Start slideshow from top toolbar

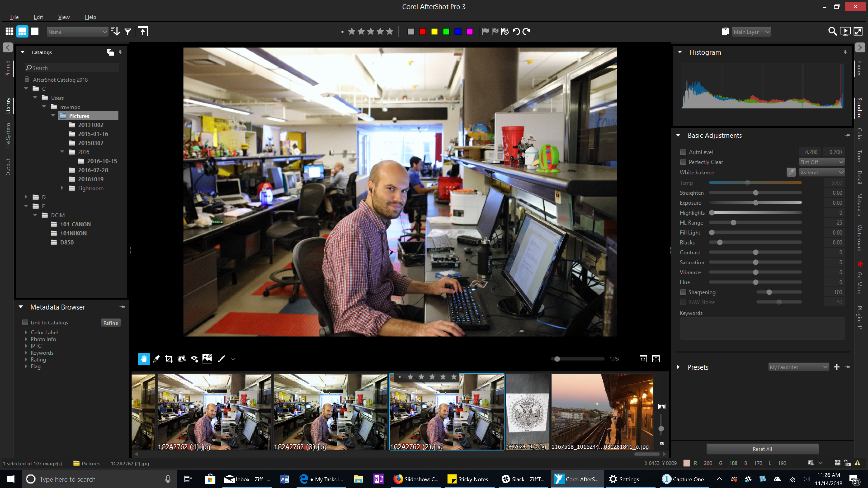click(845, 32)
